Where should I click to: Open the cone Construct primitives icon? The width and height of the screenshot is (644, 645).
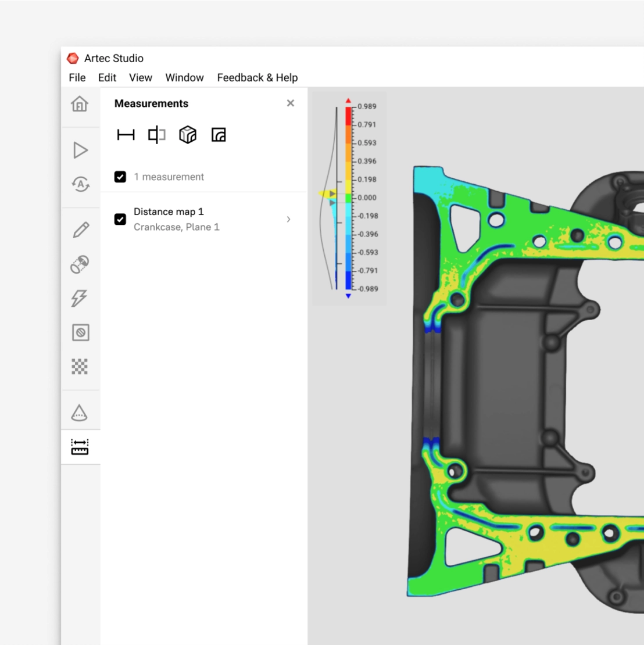pos(80,413)
